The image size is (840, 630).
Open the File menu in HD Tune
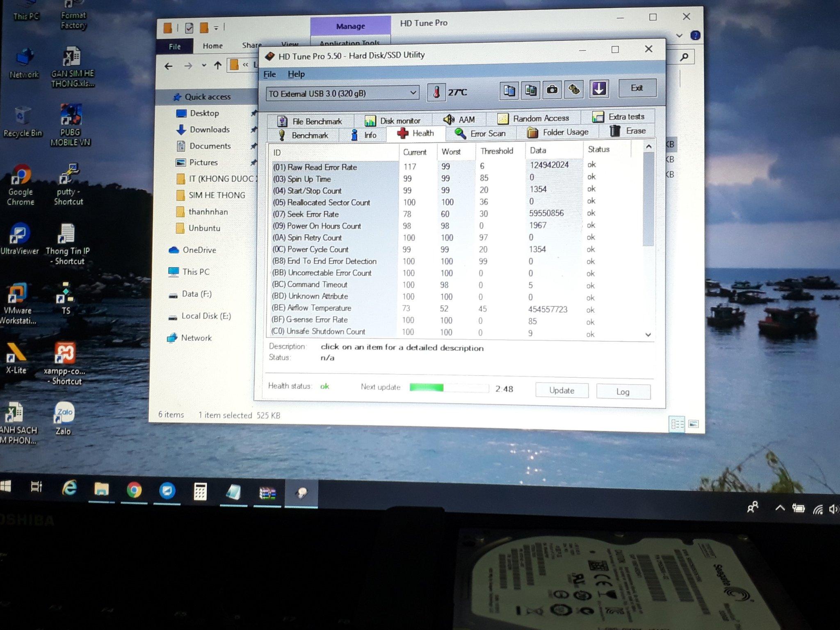click(269, 74)
